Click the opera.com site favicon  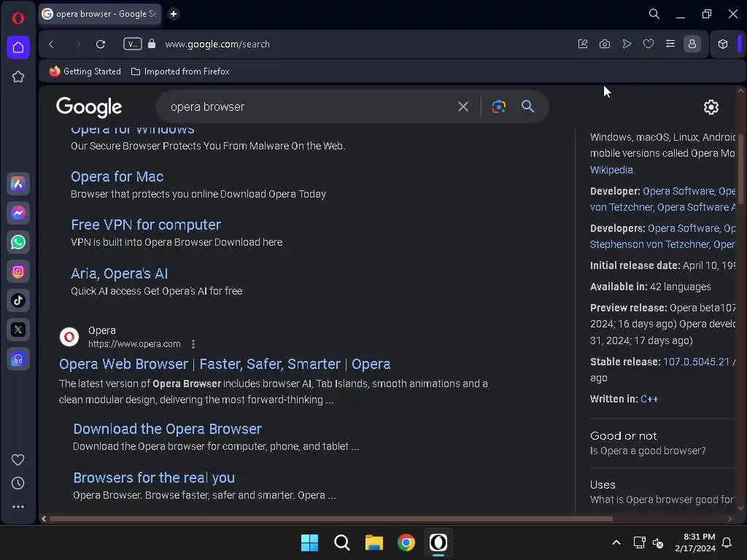[x=69, y=337]
